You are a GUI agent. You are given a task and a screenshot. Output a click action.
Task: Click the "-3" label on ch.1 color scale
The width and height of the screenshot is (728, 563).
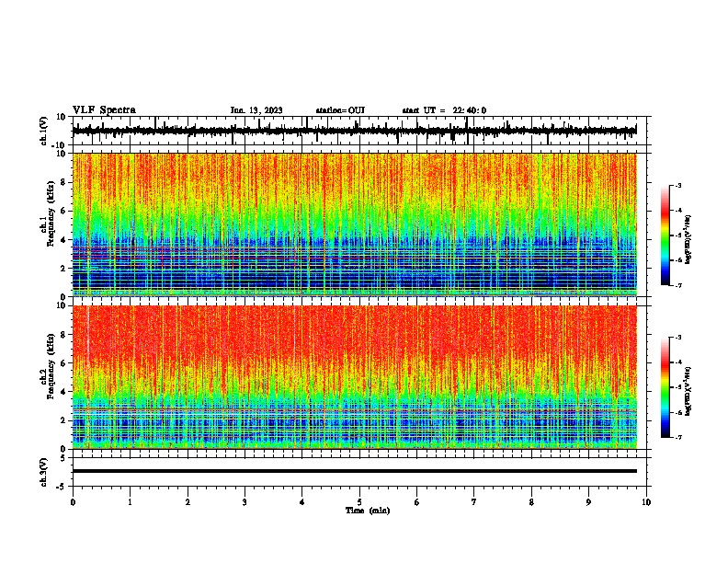click(x=677, y=186)
